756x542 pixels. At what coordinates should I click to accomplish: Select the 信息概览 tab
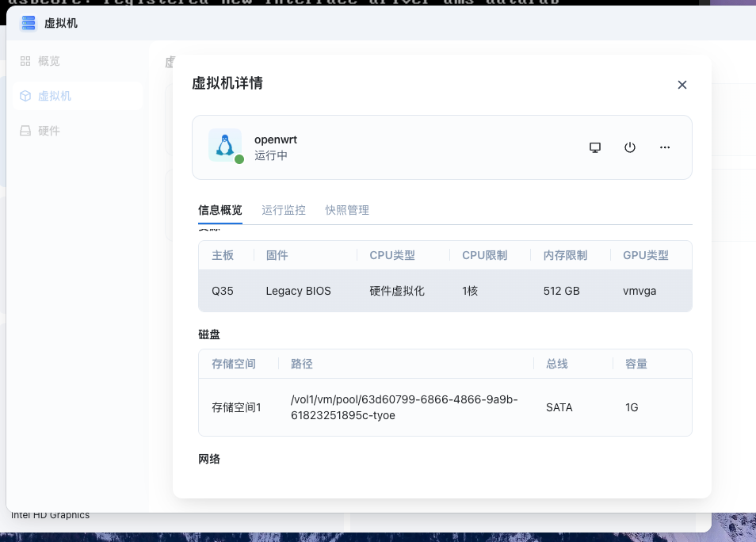click(x=220, y=210)
